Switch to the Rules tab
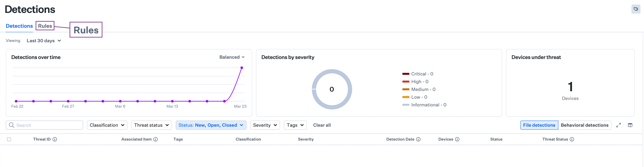The height and width of the screenshot is (167, 644). tap(45, 25)
